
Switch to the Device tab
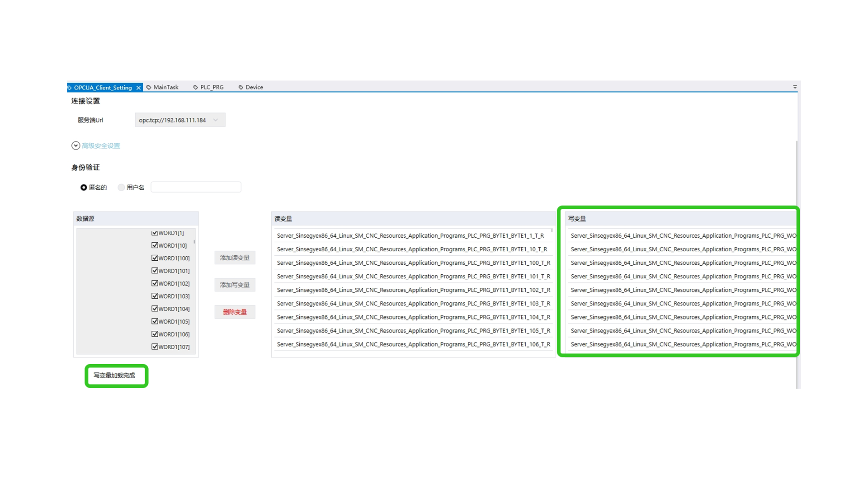point(254,87)
